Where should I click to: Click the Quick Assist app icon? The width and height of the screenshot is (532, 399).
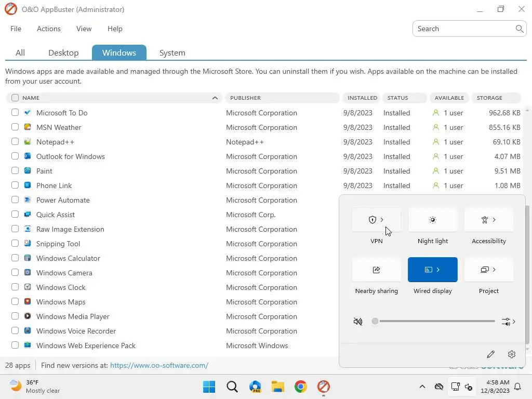coord(28,215)
